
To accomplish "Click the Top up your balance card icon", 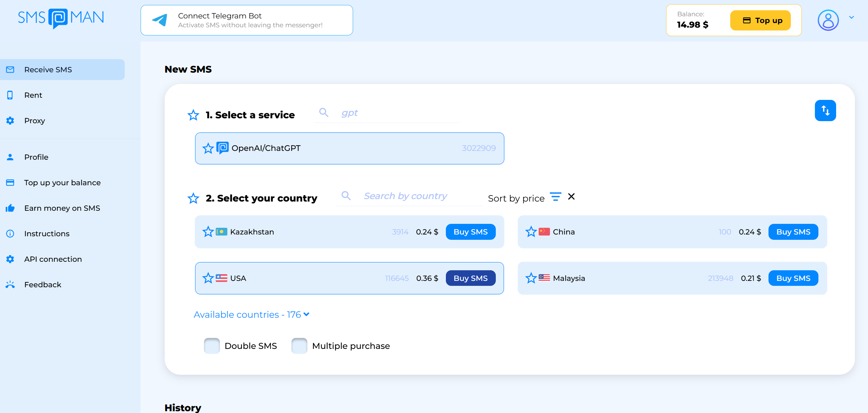I will click(x=10, y=182).
